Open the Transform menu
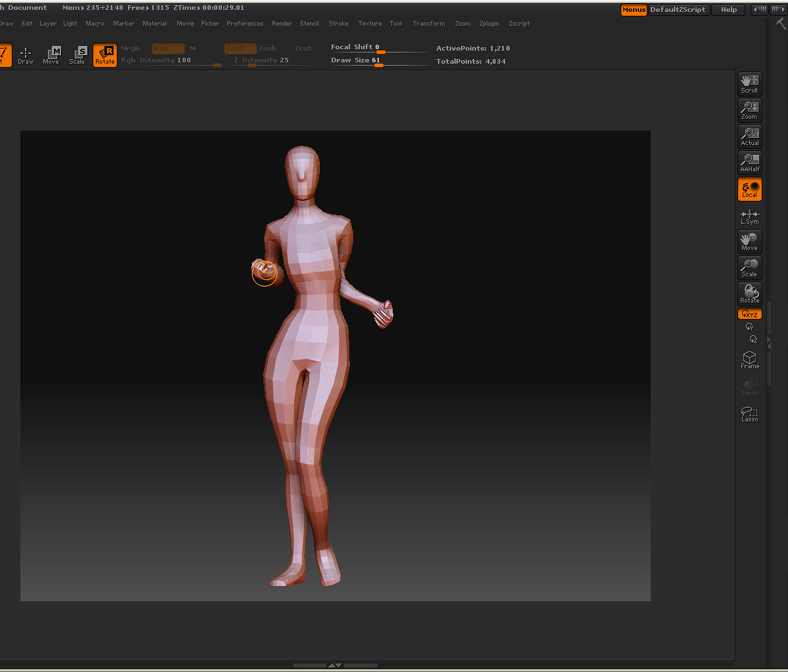This screenshot has width=788, height=672. 429,24
